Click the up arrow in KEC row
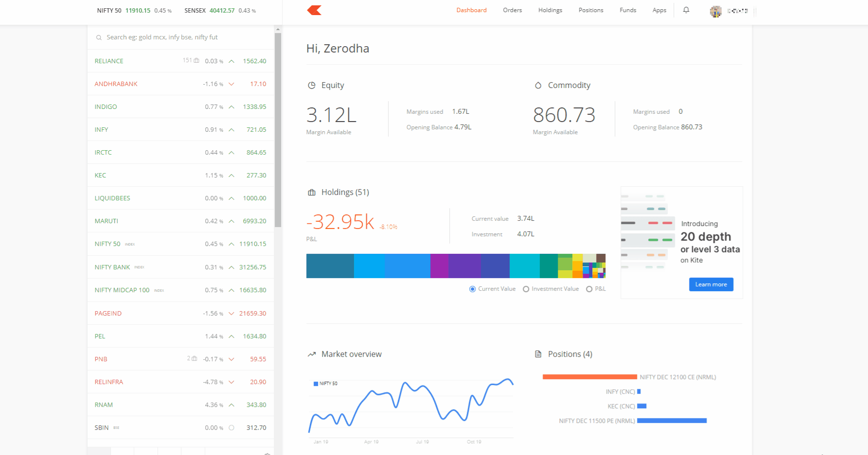This screenshot has width=868, height=455. point(231,175)
